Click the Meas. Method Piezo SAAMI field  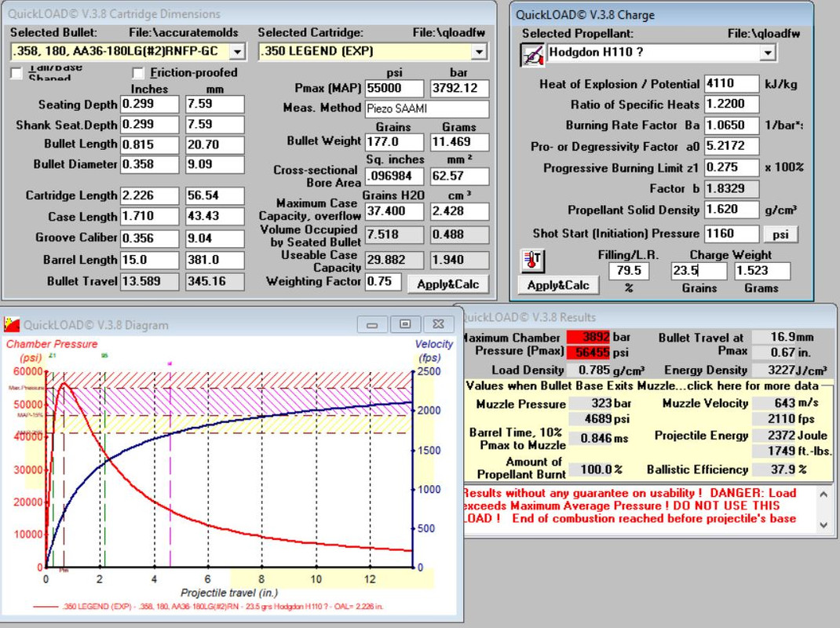[427, 109]
